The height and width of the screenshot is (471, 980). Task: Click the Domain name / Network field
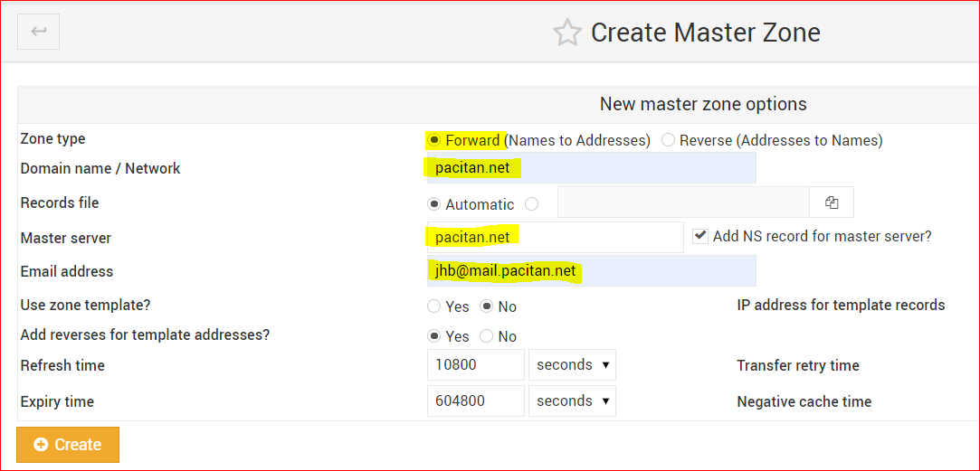[x=591, y=168]
